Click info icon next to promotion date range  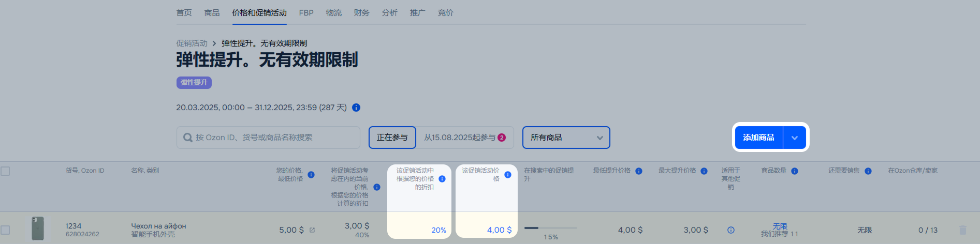click(356, 108)
